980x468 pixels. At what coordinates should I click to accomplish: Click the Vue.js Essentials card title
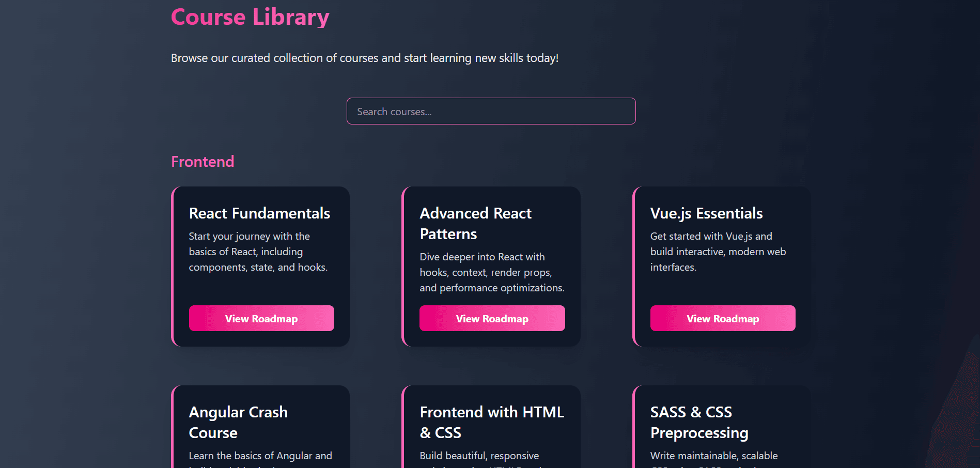coord(706,213)
